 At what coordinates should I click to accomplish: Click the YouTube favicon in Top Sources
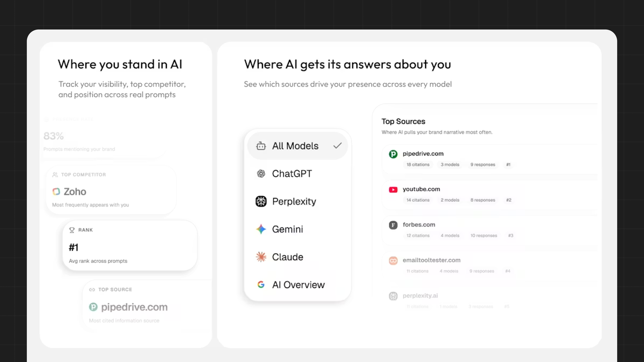coord(393,190)
